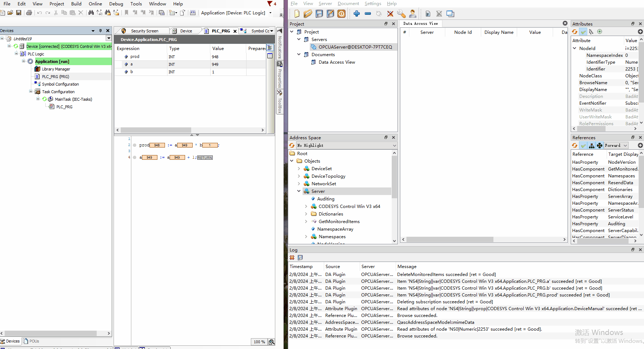Open the No Highlight dropdown in Address Space
Screen dimensions: 644x349
(346, 145)
